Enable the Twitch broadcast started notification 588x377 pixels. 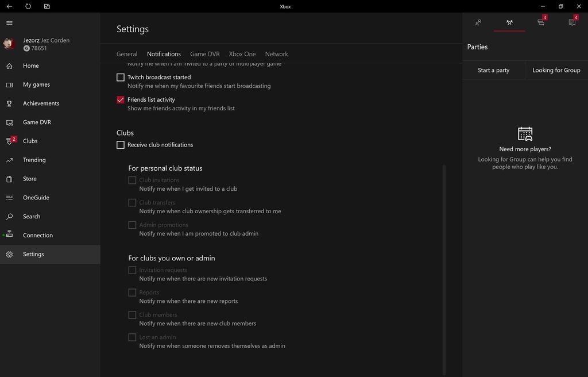coord(121,77)
